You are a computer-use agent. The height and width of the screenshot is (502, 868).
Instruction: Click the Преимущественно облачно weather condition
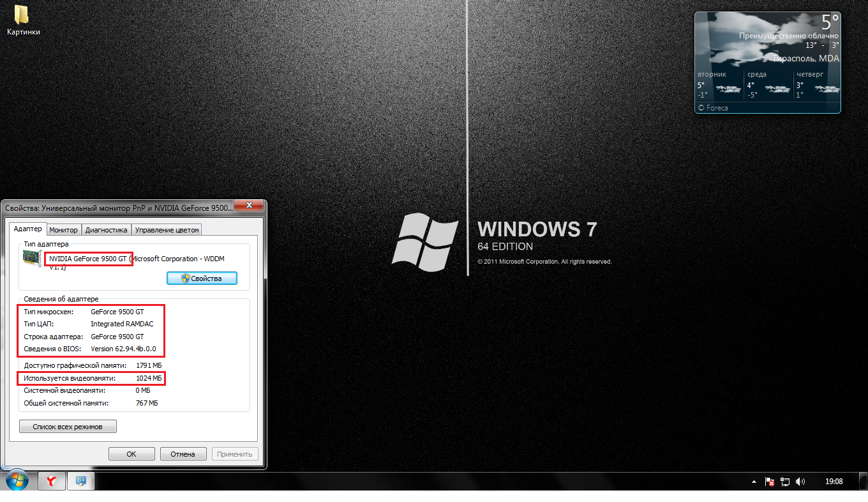(x=789, y=36)
